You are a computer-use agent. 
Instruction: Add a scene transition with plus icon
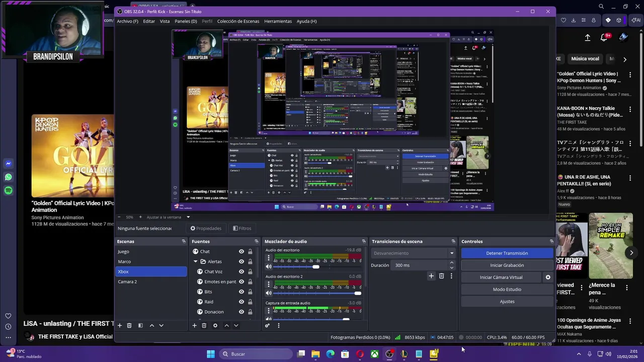[x=431, y=276]
